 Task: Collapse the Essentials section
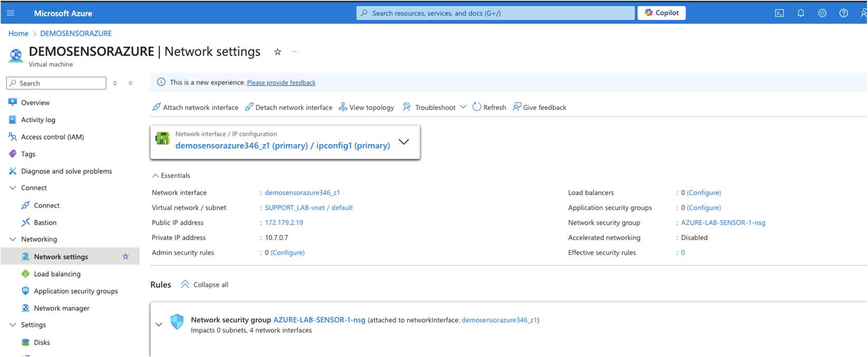(x=171, y=176)
